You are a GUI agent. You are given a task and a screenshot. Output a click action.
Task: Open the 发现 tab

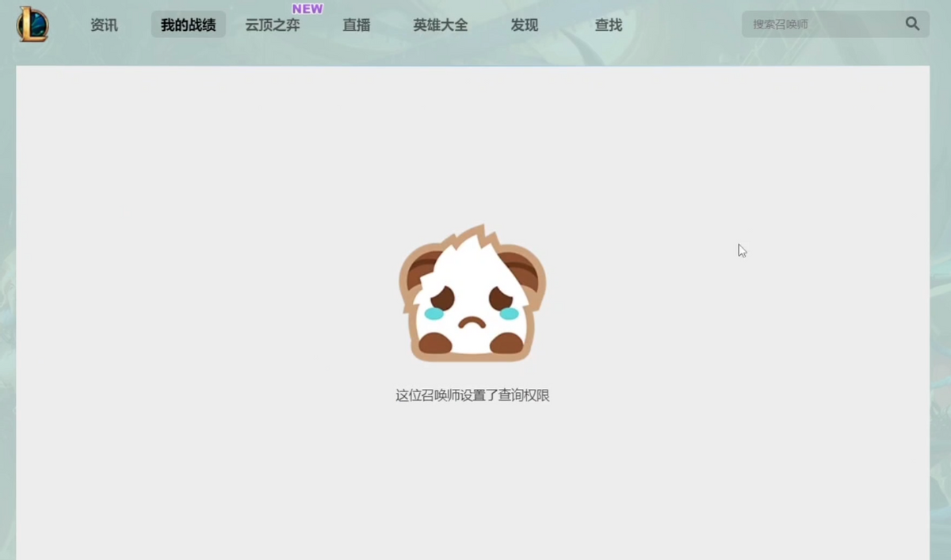[x=525, y=25]
